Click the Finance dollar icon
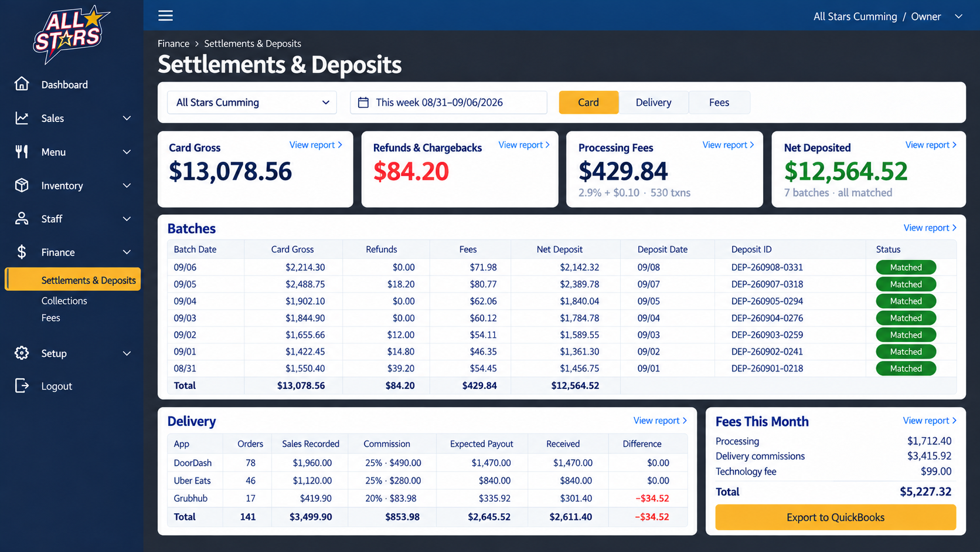This screenshot has width=980, height=552. pos(22,252)
